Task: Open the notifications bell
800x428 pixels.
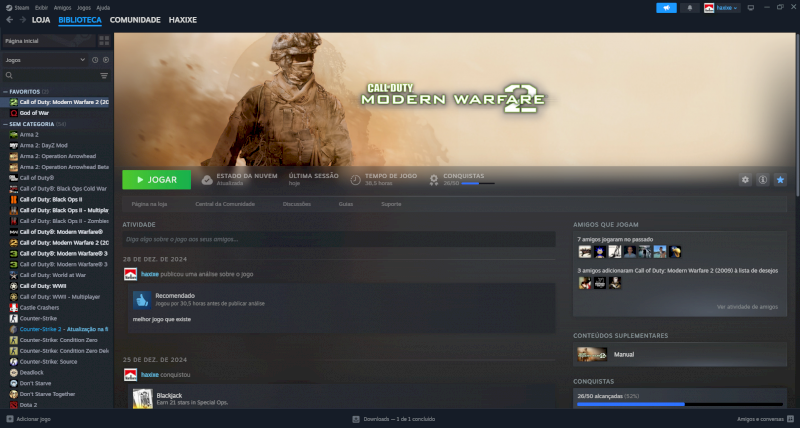Action: [690, 7]
